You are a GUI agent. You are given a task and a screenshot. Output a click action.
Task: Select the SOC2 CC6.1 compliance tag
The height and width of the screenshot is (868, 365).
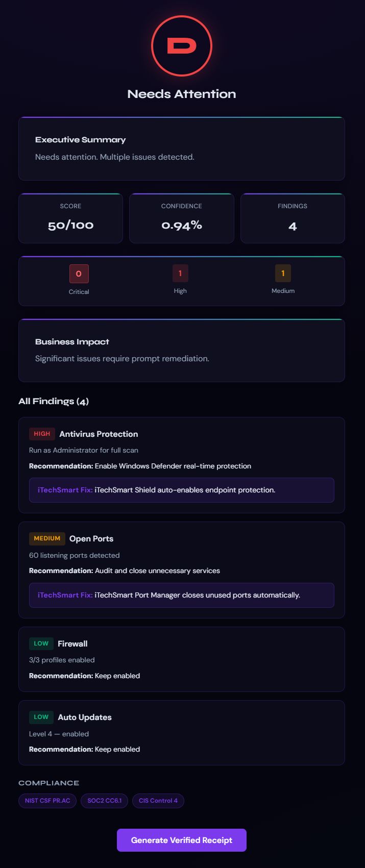pyautogui.click(x=105, y=801)
